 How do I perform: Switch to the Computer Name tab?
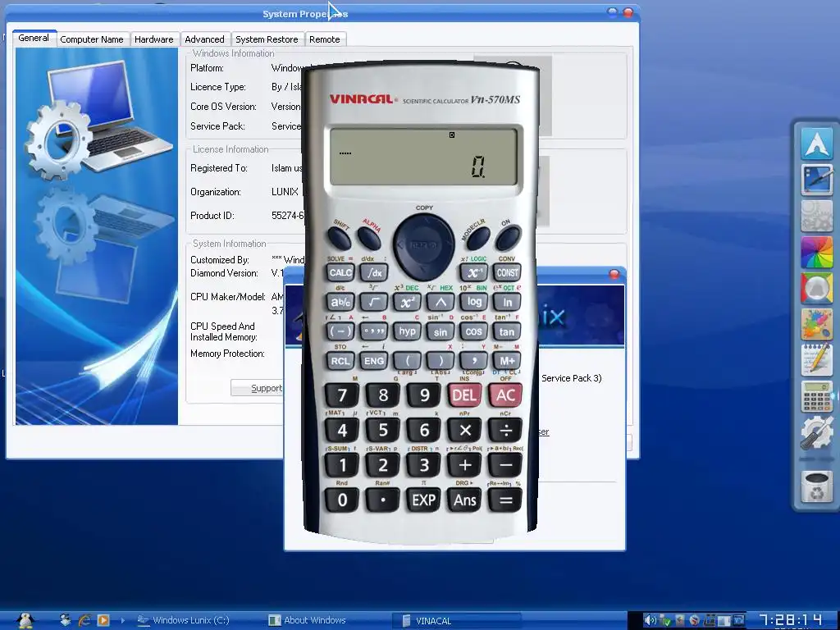click(x=92, y=39)
